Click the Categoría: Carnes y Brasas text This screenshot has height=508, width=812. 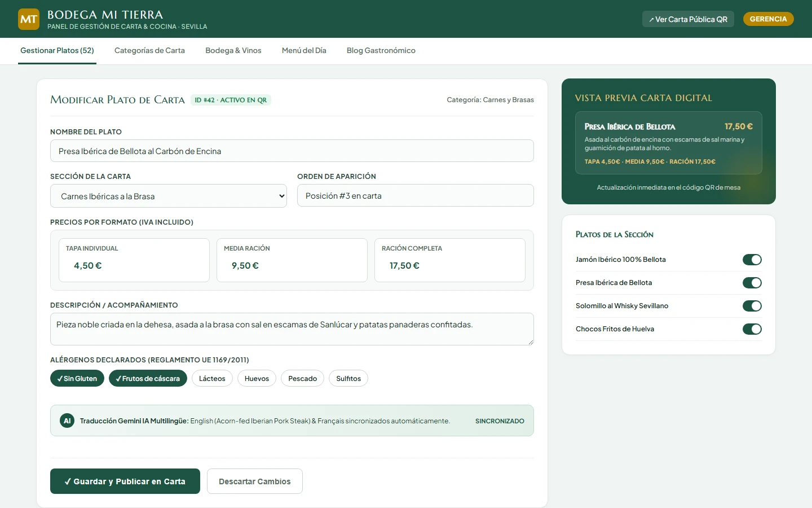490,100
